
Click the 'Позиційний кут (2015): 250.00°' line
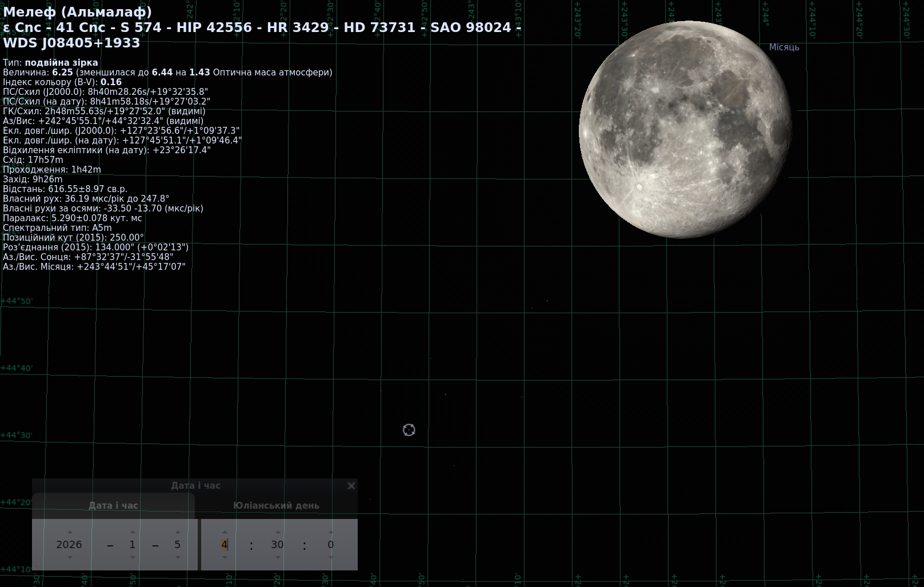point(73,238)
